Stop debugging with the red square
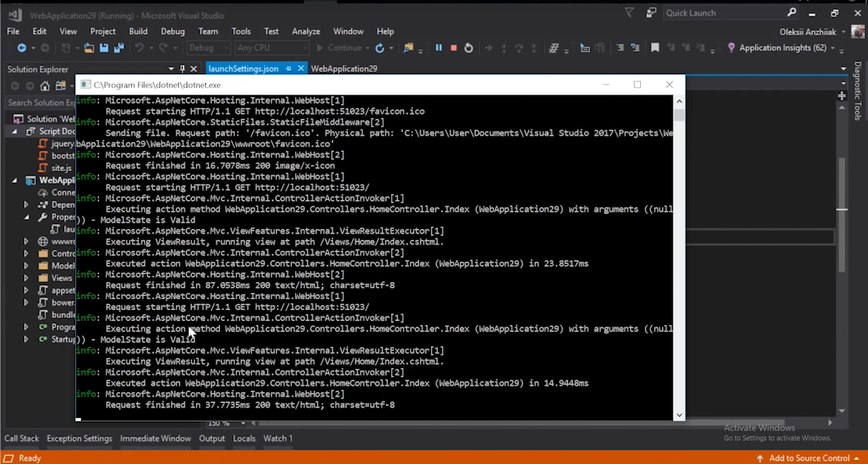The height and width of the screenshot is (464, 868). point(454,48)
